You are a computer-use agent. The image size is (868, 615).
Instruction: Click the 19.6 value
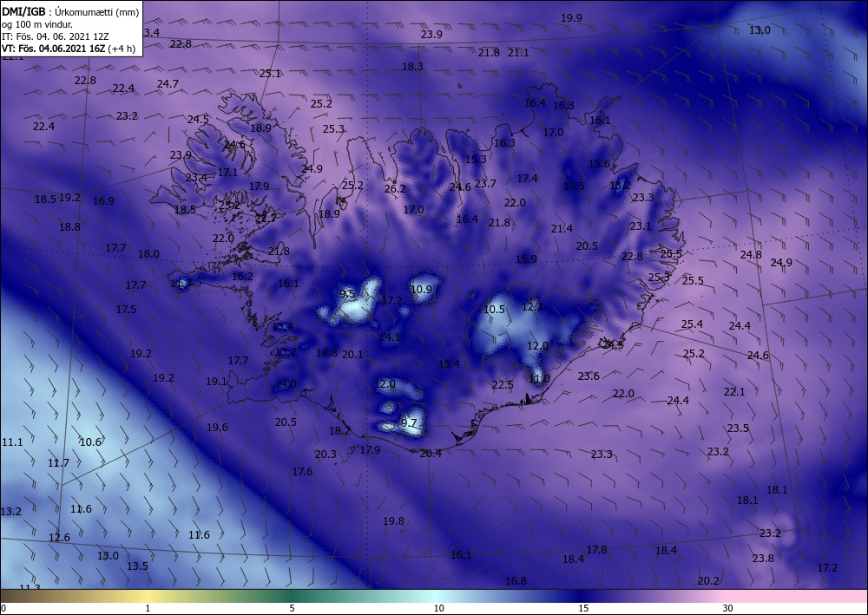click(217, 427)
